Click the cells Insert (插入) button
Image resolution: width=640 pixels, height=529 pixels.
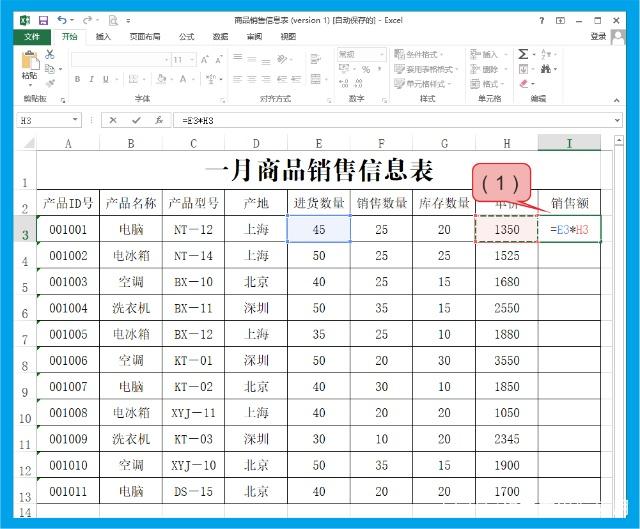(x=488, y=54)
